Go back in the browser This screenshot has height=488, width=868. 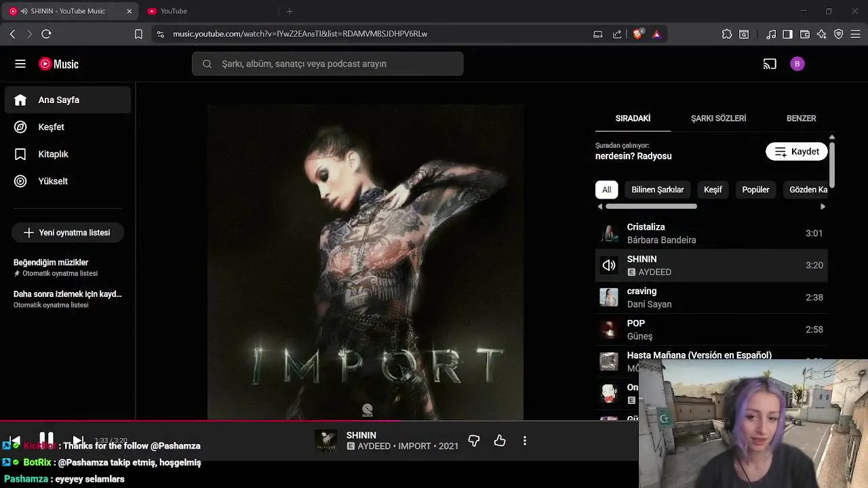12,34
